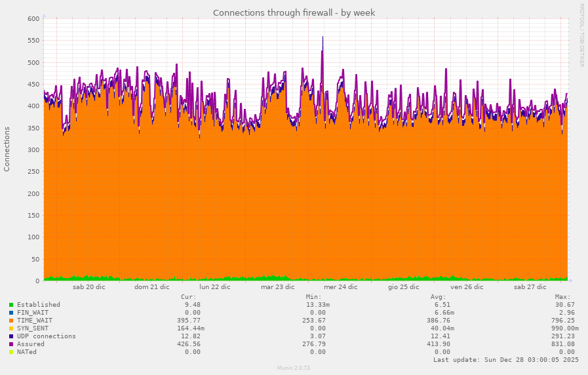The width and height of the screenshot is (588, 375).
Task: Click the TIME_WAIT current value 395.77
Action: 189,320
